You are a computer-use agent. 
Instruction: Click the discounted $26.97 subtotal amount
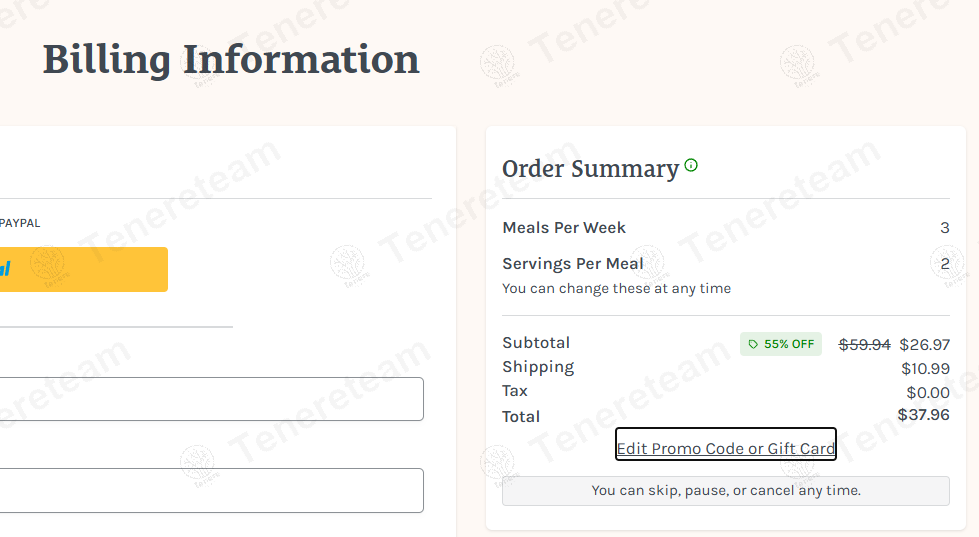point(925,344)
